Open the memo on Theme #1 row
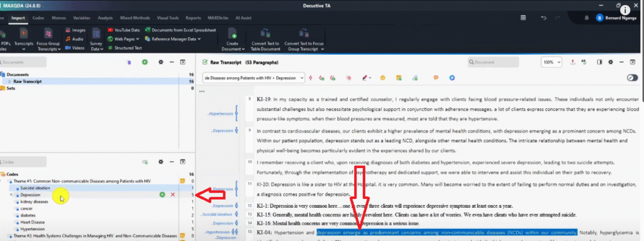This screenshot has height=241, width=644. [x=182, y=181]
